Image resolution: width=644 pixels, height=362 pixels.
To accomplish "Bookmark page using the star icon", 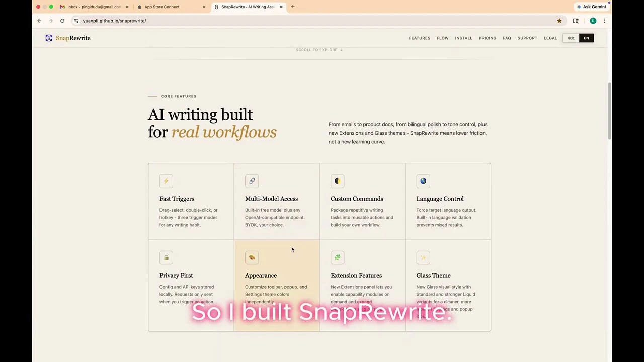I will click(x=559, y=21).
